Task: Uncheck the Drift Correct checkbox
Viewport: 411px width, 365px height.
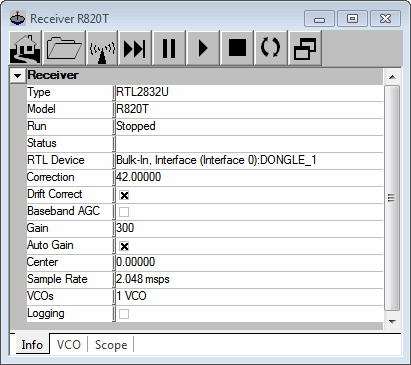Action: [x=124, y=195]
